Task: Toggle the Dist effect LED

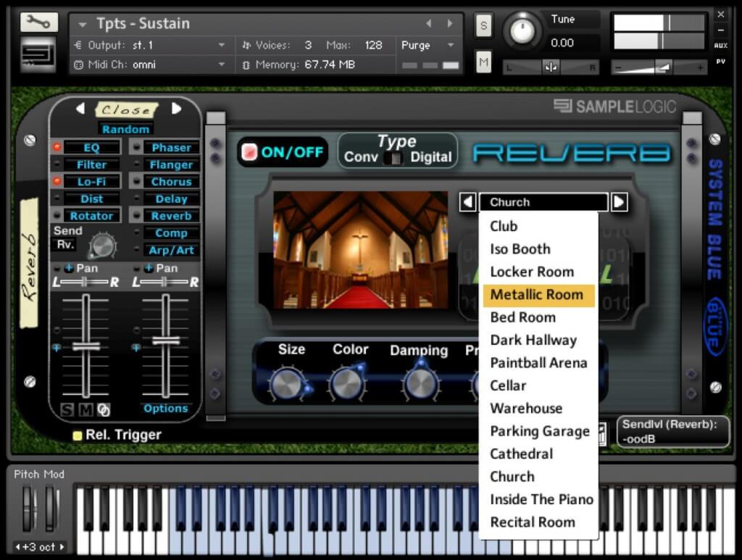Action: pyautogui.click(x=57, y=198)
